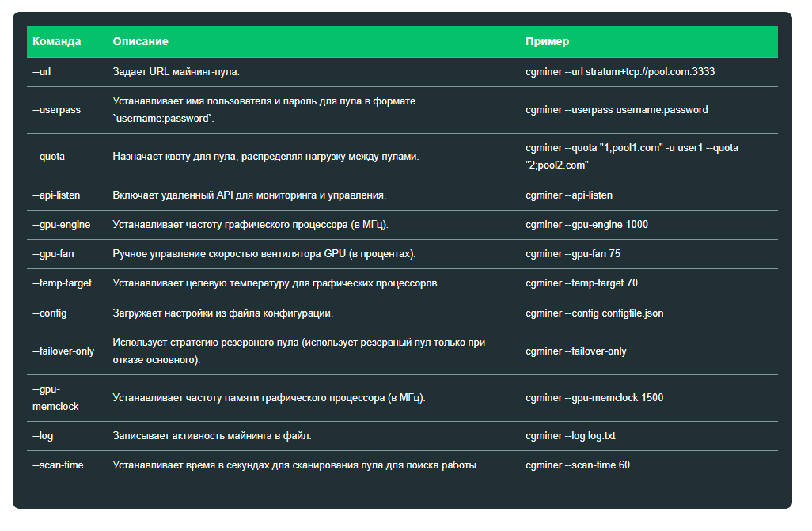Click the --userpass command name
Viewport: 812px width, 531px height.
56,110
